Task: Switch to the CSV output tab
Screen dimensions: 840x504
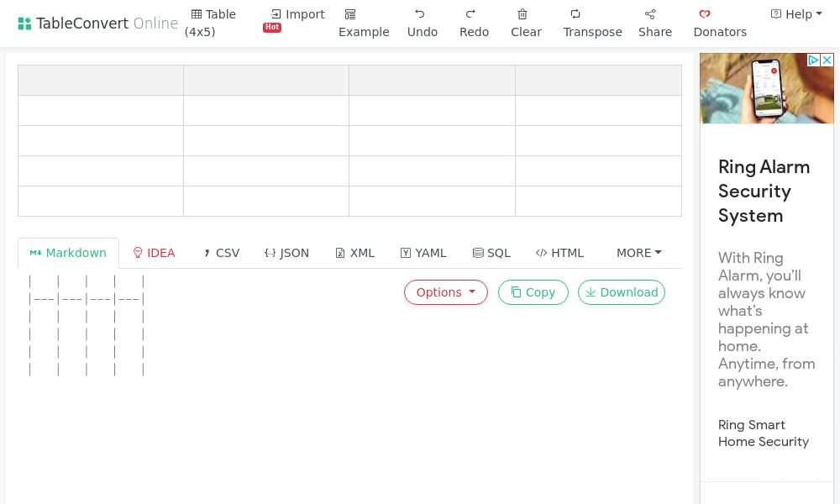Action: tap(220, 253)
